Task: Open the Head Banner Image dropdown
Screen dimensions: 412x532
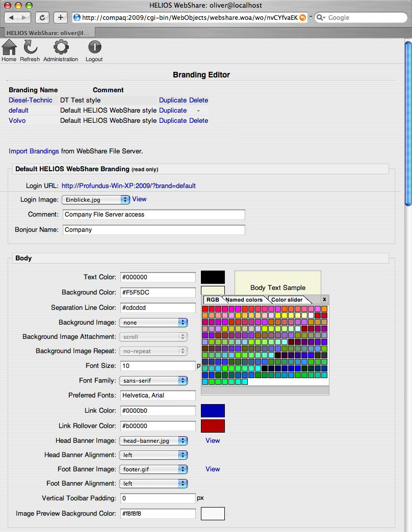Action: point(153,441)
